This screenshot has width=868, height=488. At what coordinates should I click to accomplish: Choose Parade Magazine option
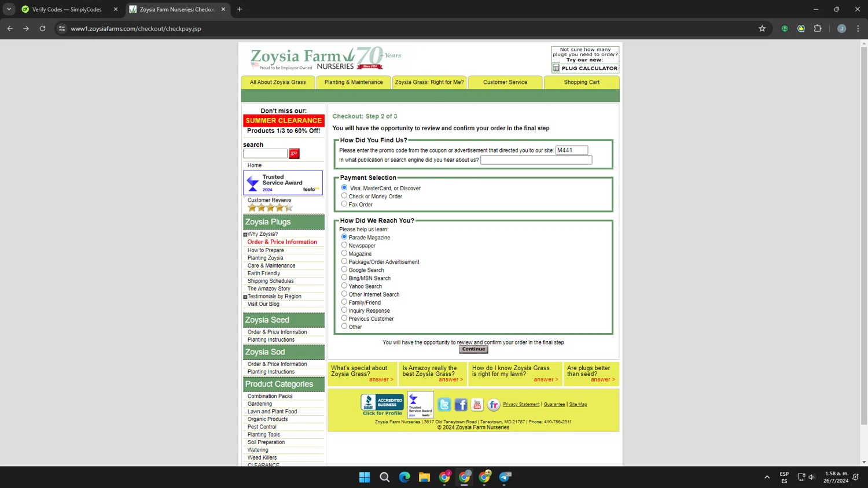click(x=344, y=236)
